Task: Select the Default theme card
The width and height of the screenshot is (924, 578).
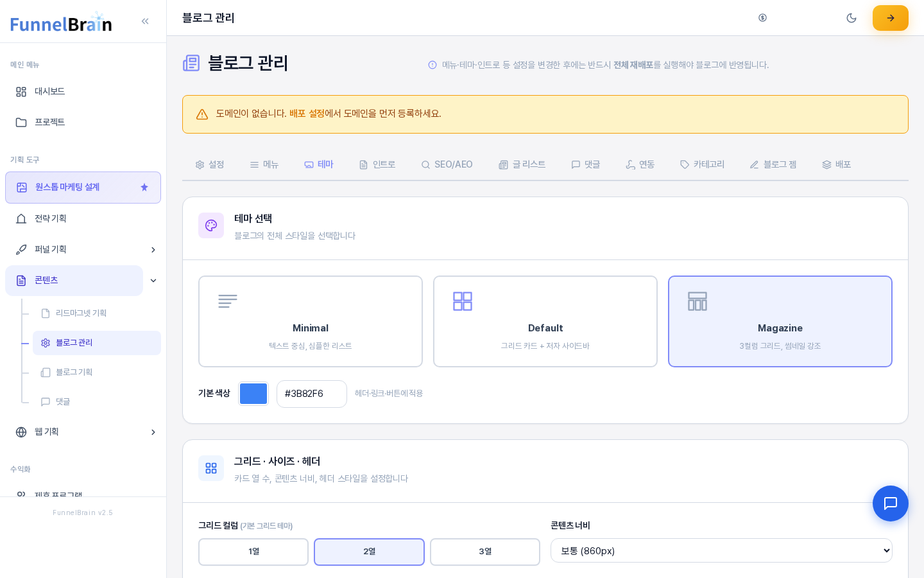Action: click(545, 322)
